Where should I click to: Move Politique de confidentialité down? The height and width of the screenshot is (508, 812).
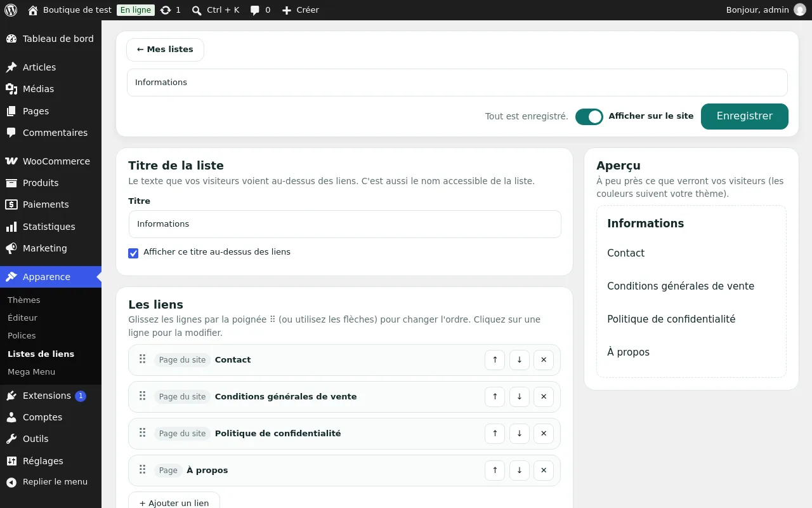click(x=520, y=434)
